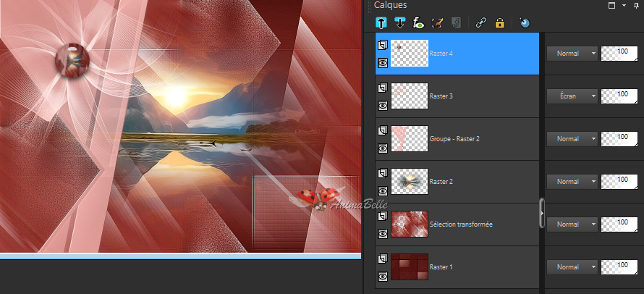Click the chain link layers icon
Screen dimensions: 644x294
[x=480, y=22]
